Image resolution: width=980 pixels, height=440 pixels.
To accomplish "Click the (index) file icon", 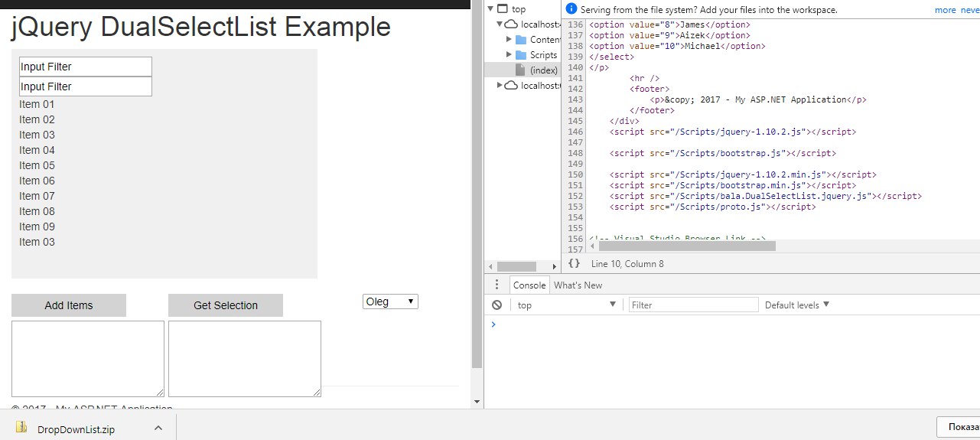I will click(x=521, y=70).
